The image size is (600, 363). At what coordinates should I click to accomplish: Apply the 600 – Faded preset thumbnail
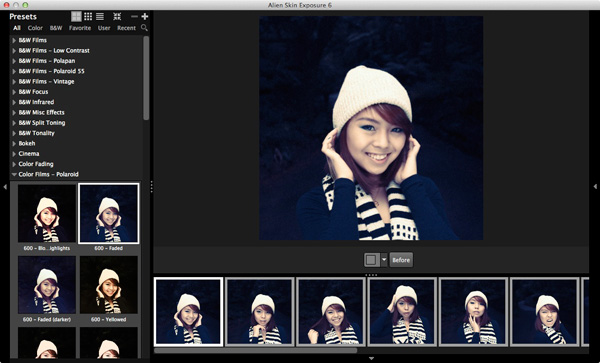tap(109, 213)
